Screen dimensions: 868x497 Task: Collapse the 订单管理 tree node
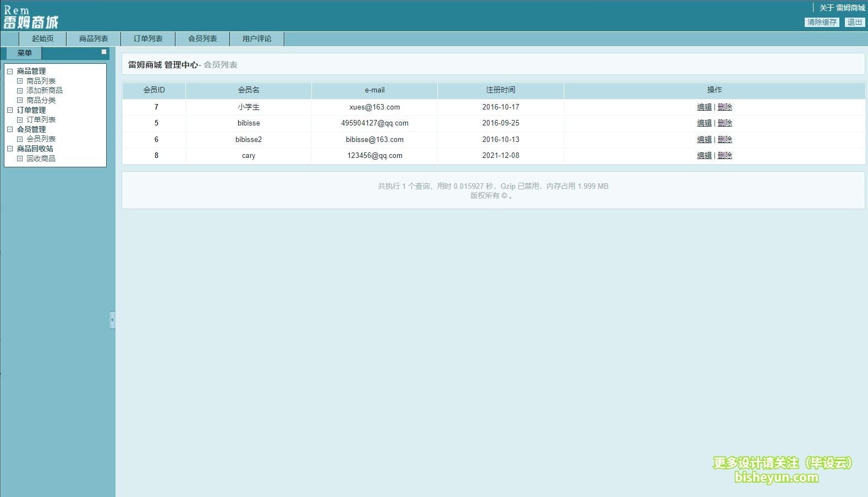tap(10, 110)
